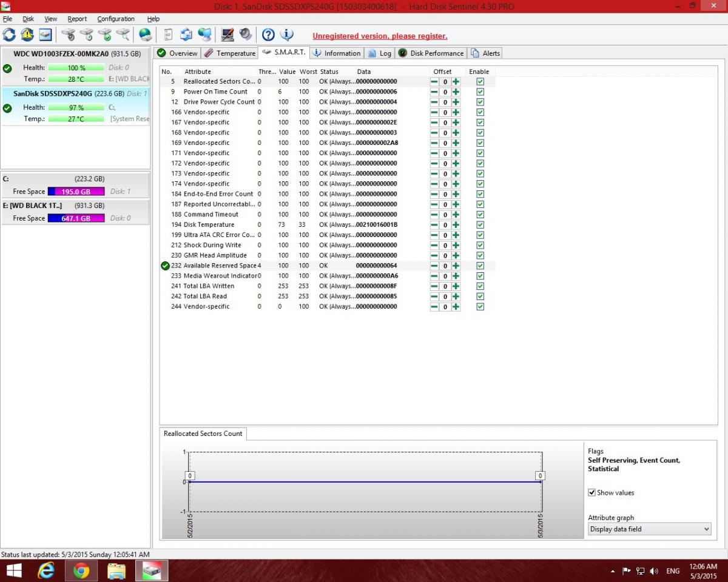Toggle Enable checkbox for Command Timeout row
Viewport: 728px width, 582px height.
click(x=480, y=215)
